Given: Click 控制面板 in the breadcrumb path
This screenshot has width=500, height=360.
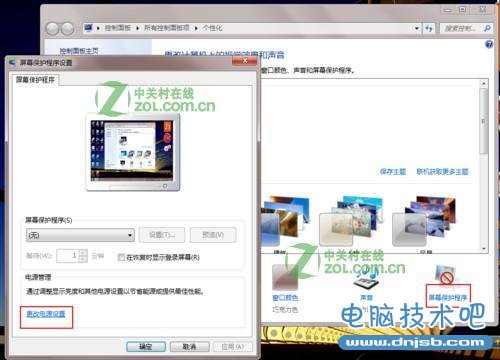Looking at the screenshot, I should coord(118,28).
